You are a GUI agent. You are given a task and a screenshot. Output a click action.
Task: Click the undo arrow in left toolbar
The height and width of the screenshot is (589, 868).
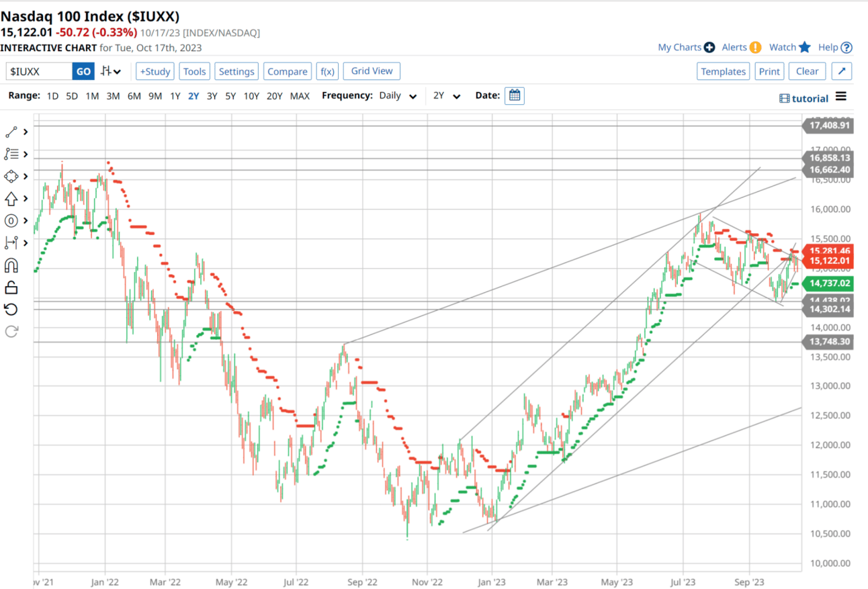click(11, 309)
